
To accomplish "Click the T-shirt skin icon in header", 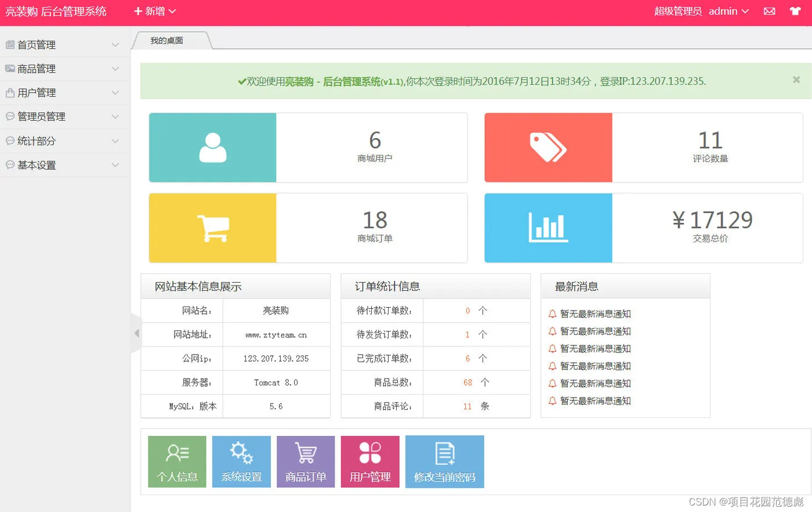I will pos(795,11).
